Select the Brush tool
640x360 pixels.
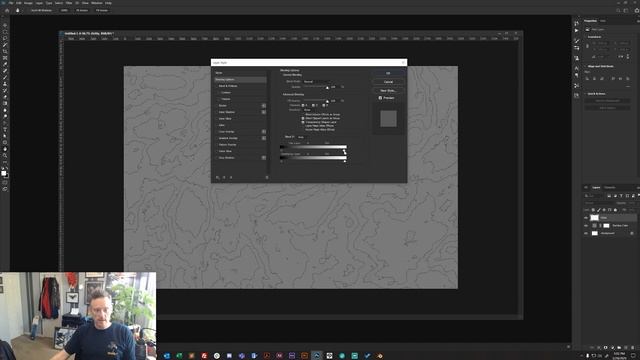5,77
